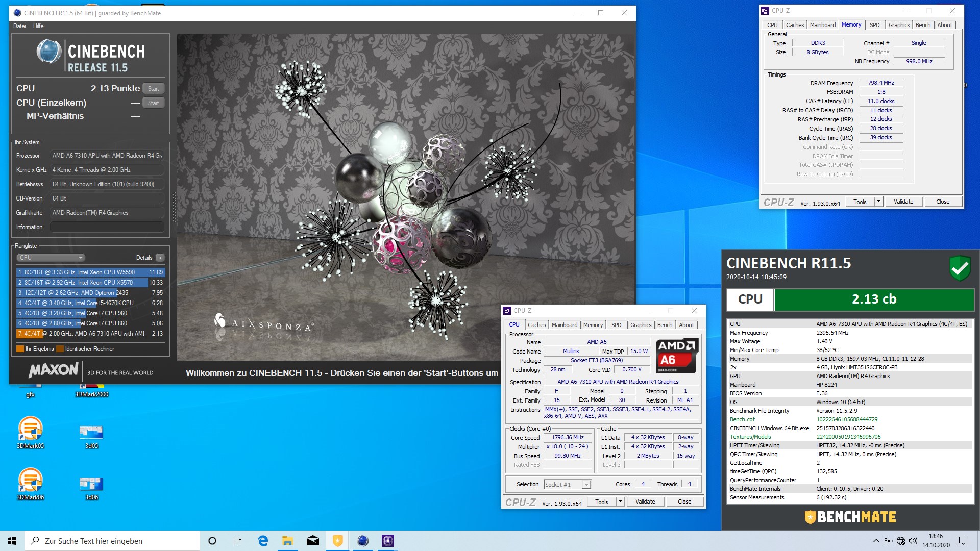Open SPD tab in upper CPU-Z
The image size is (980, 551).
point(874,25)
